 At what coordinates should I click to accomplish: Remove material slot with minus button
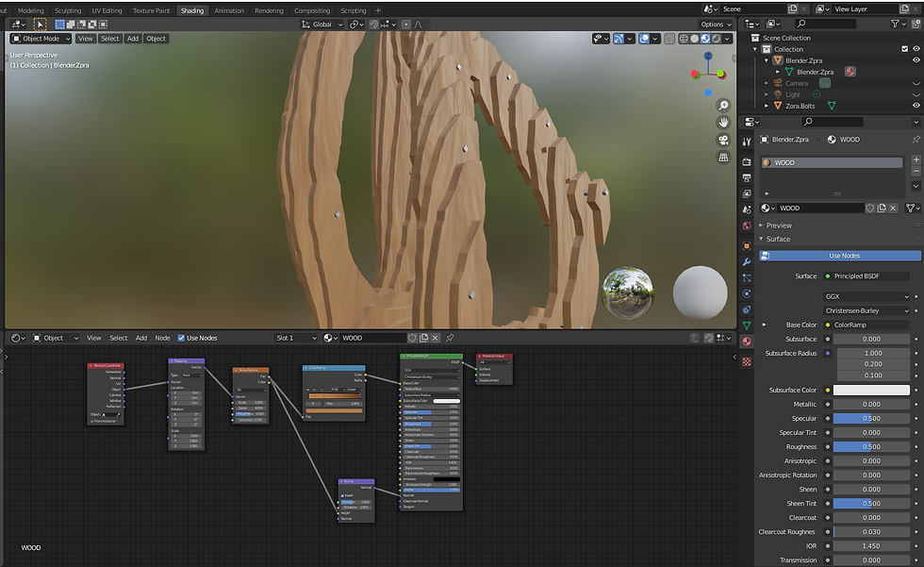(916, 171)
